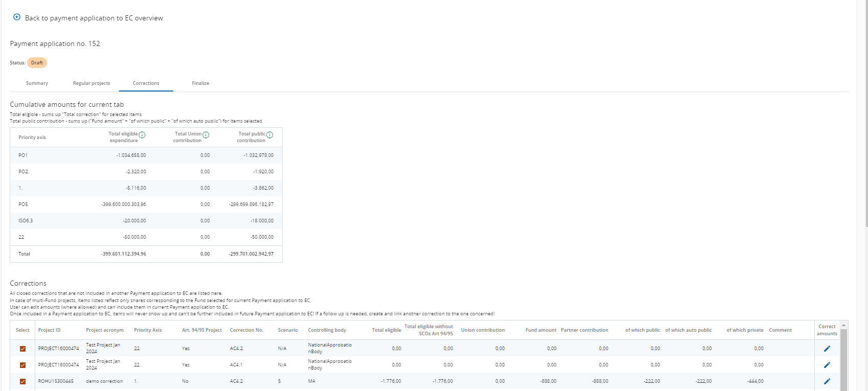Open the Regular projects tab
This screenshot has height=391, width=868.
tap(91, 83)
